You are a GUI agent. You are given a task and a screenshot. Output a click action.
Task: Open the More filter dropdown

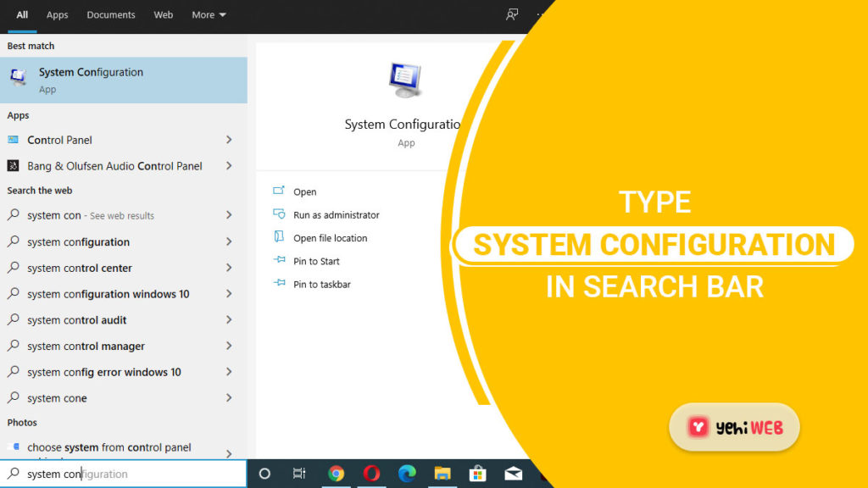(209, 15)
